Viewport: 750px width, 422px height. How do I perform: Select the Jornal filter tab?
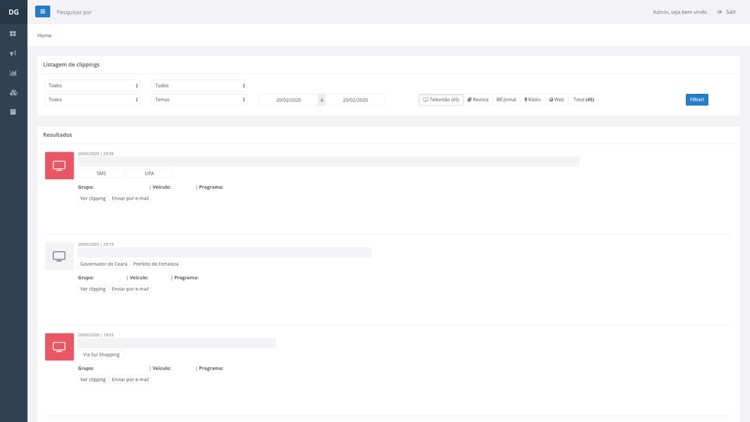tap(506, 100)
